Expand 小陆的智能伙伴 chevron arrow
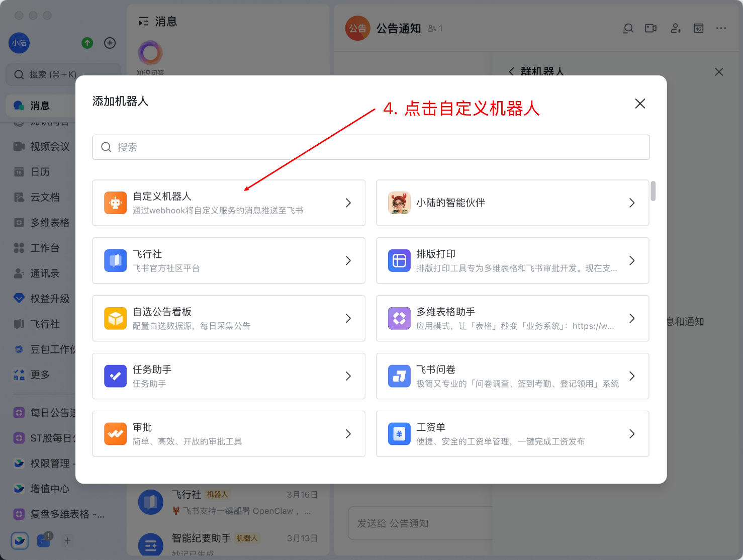743x560 pixels. [x=632, y=203]
